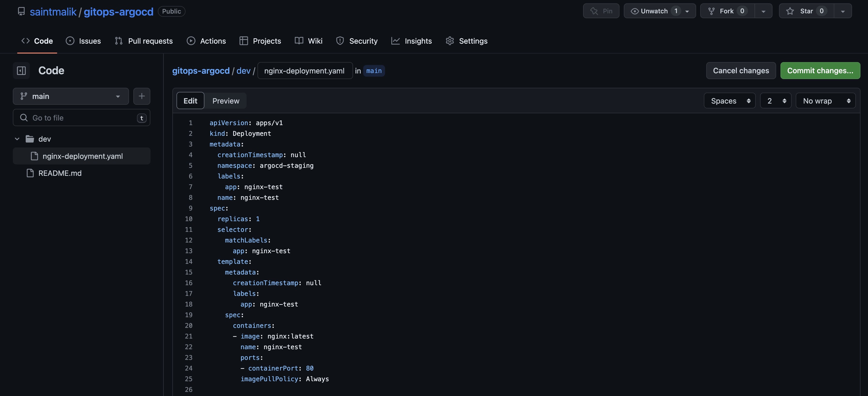This screenshot has width=868, height=396.
Task: Open the Spaces indent mode dropdown
Action: (730, 101)
